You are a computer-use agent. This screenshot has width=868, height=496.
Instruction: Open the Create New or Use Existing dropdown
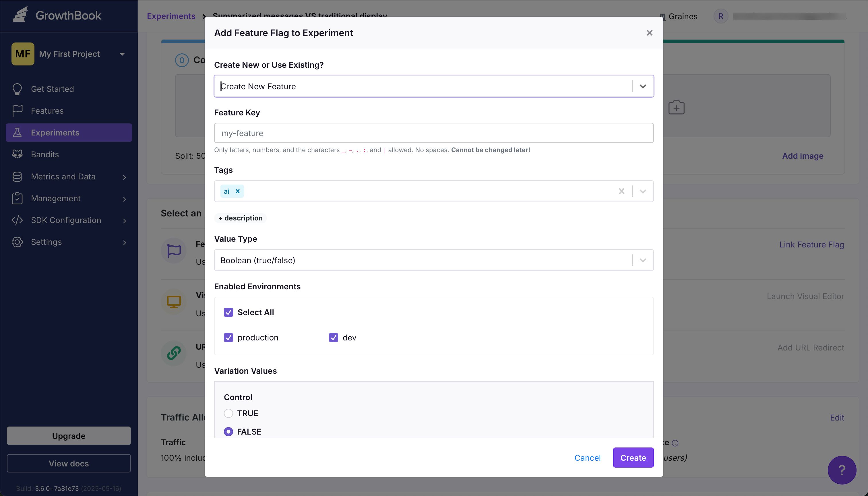(434, 86)
